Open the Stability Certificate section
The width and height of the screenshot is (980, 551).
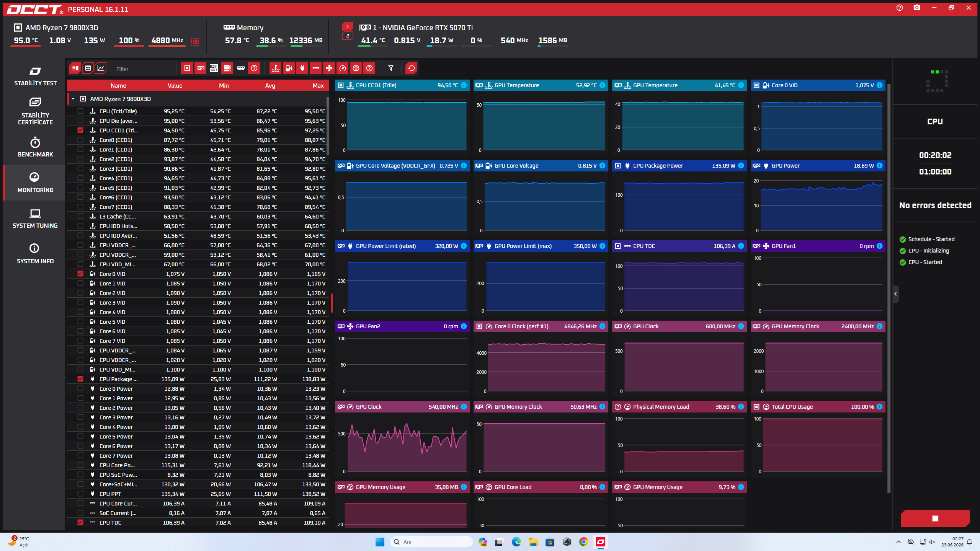point(35,111)
